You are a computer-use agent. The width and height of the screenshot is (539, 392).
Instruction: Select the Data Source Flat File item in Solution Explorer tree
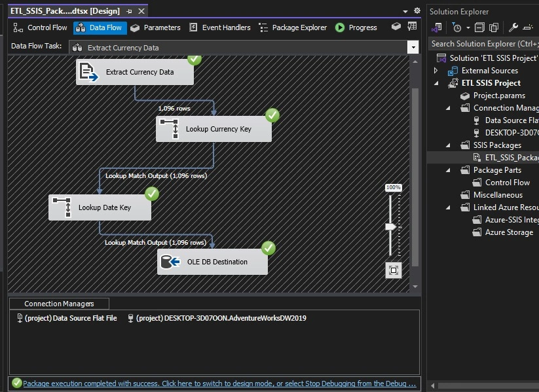[x=506, y=120]
